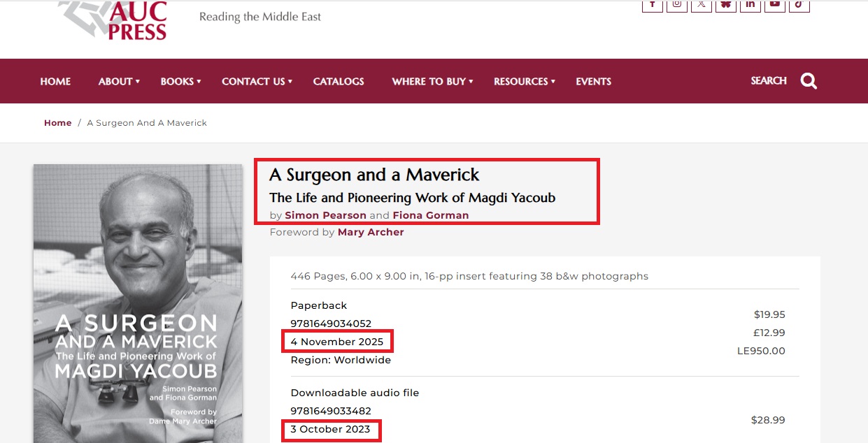The image size is (868, 443).
Task: Open the YouTube channel icon
Action: click(x=774, y=5)
